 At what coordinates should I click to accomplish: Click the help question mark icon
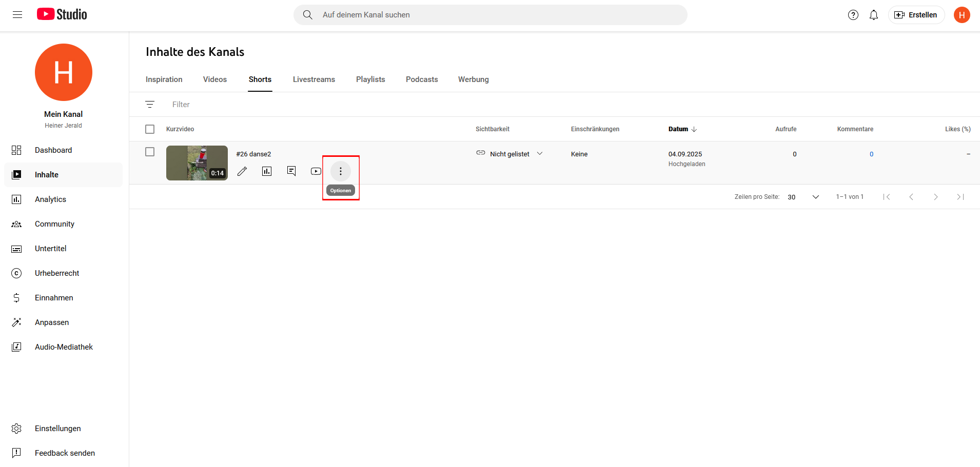point(853,15)
